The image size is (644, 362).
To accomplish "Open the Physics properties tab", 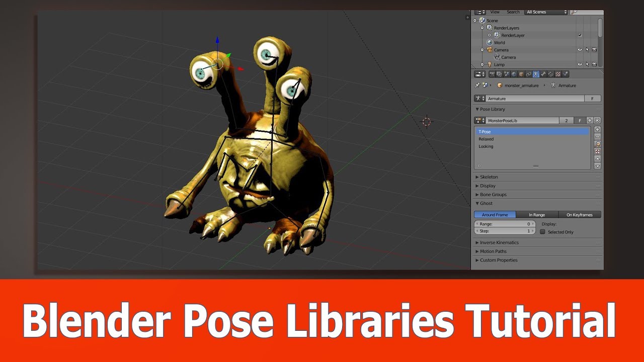I will click(x=566, y=74).
